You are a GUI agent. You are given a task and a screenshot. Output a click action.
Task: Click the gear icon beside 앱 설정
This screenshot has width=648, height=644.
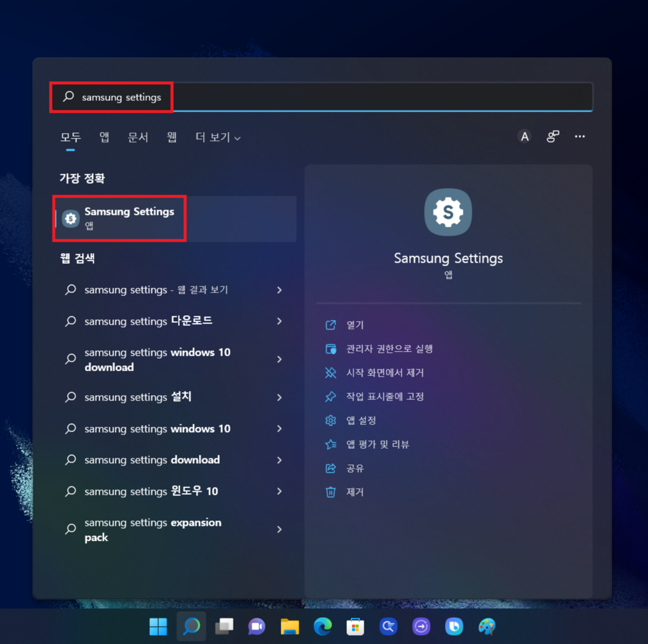tap(331, 421)
